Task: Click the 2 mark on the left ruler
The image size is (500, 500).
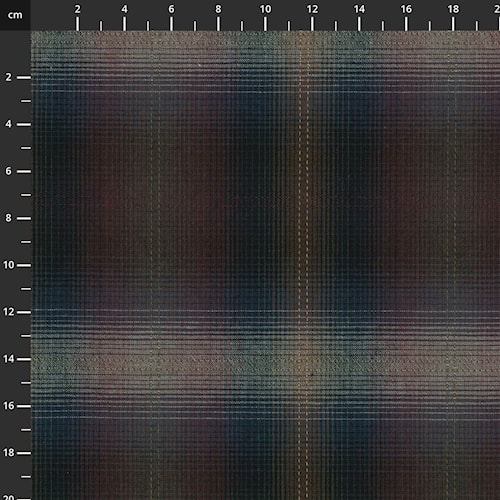Action: point(8,77)
